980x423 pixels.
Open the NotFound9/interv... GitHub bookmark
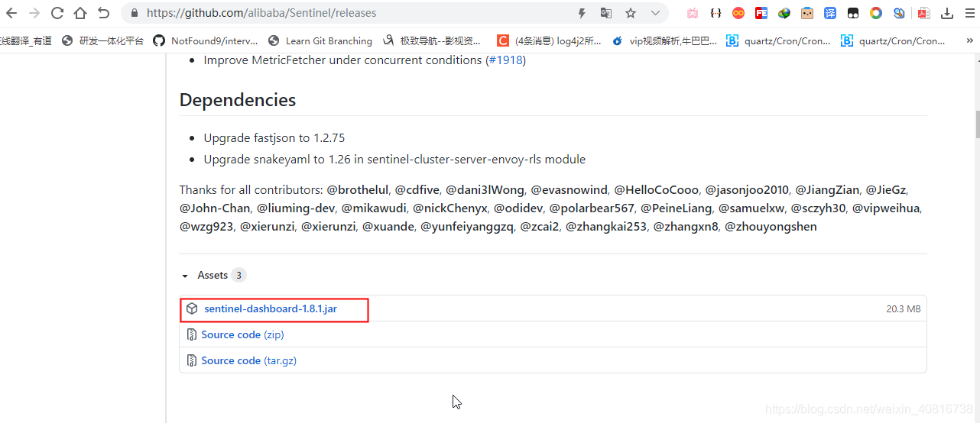206,40
